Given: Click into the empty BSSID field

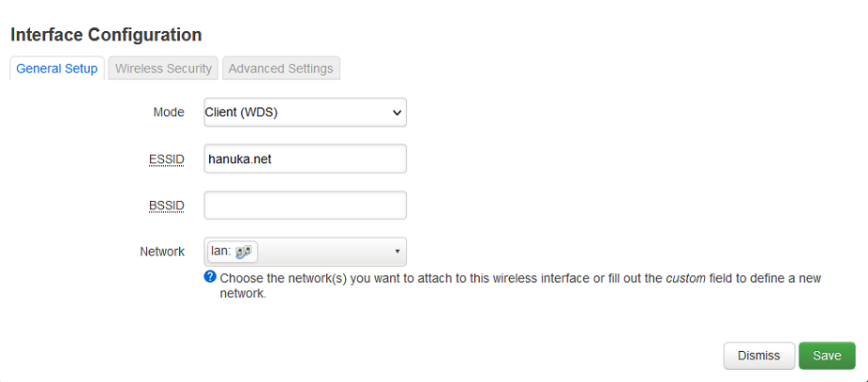Looking at the screenshot, I should (x=305, y=206).
